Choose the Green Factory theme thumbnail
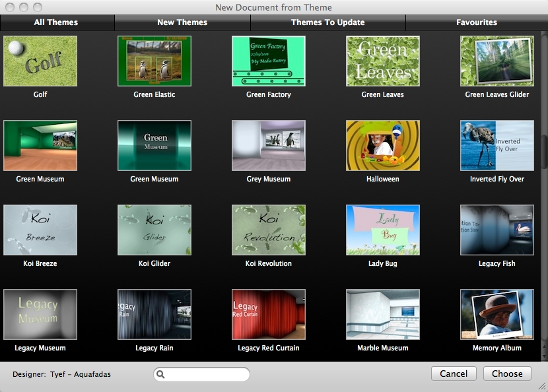This screenshot has width=548, height=392. [x=269, y=61]
